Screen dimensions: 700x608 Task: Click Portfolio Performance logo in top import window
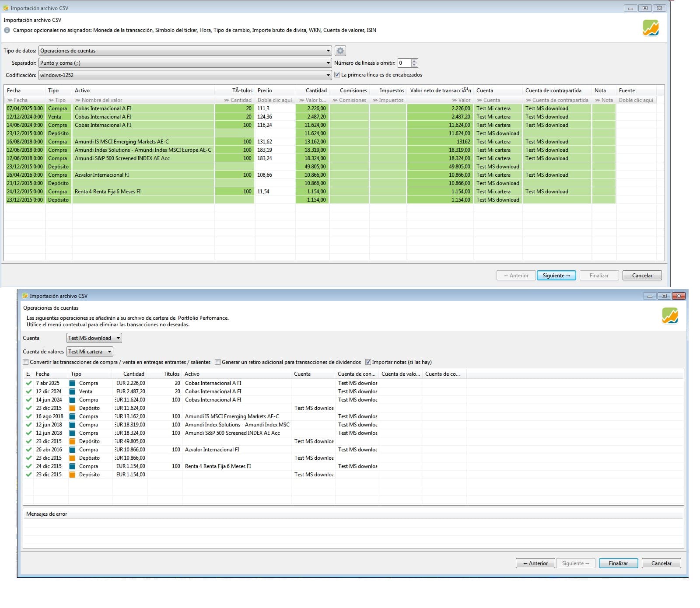651,28
